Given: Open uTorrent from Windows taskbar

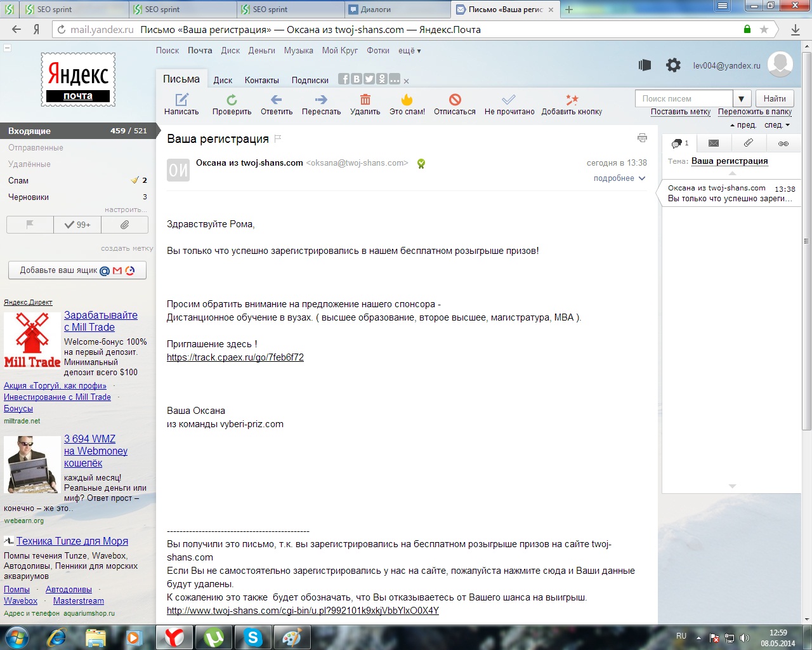Looking at the screenshot, I should pos(214,637).
